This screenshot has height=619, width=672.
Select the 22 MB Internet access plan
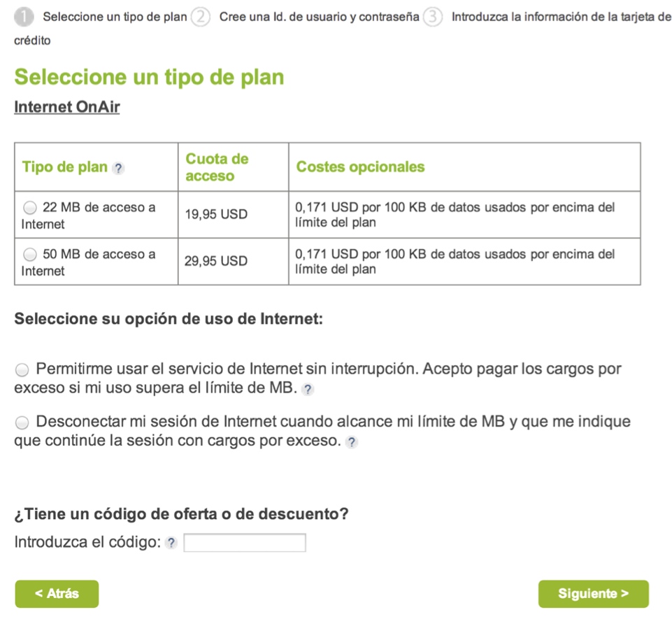pos(30,208)
